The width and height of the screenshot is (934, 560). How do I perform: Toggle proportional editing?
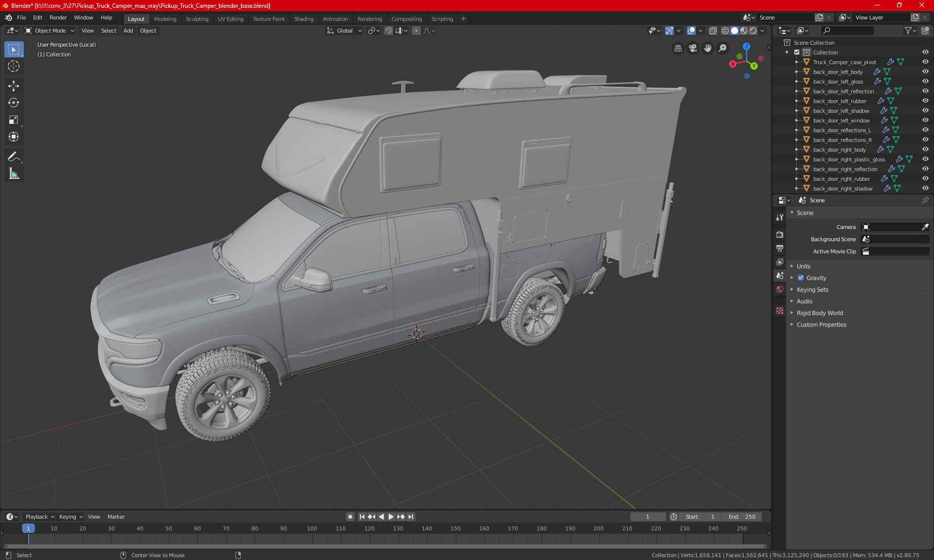[416, 31]
